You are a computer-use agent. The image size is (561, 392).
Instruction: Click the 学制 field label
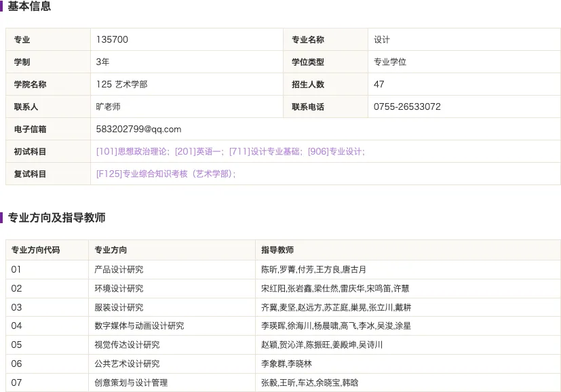pyautogui.click(x=22, y=62)
